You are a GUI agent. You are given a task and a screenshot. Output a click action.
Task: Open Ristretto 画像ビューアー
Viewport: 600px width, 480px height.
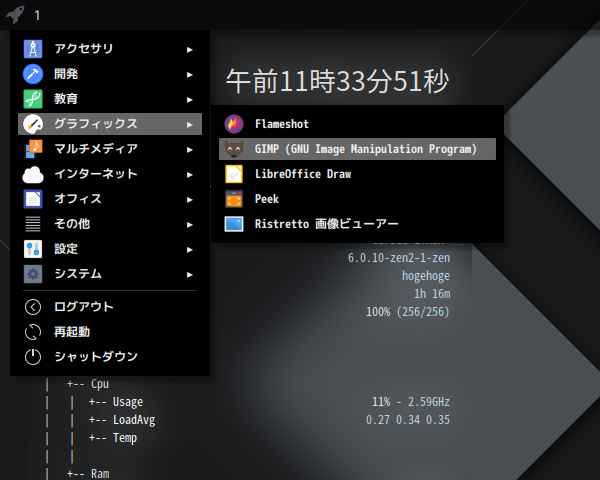coord(357,224)
